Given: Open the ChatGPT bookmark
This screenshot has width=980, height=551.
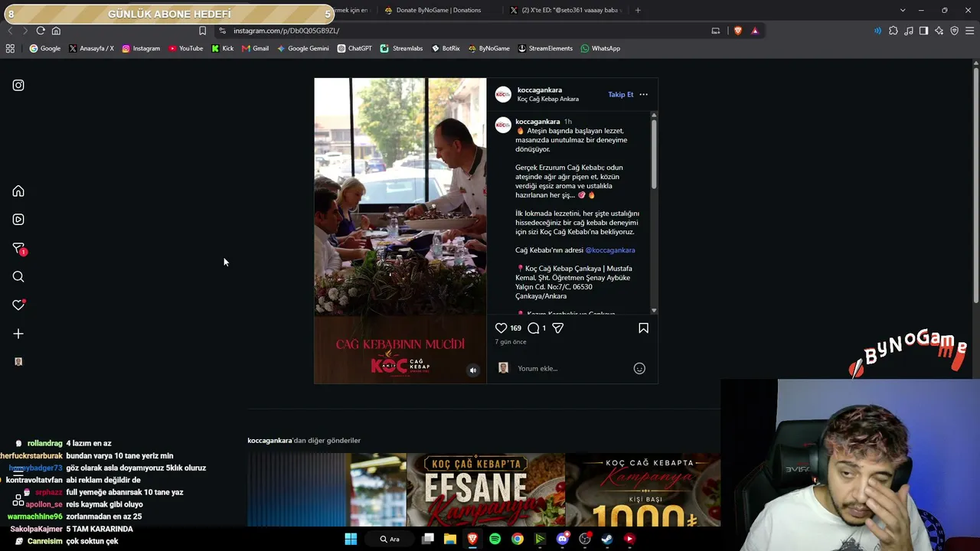Looking at the screenshot, I should pyautogui.click(x=354, y=48).
